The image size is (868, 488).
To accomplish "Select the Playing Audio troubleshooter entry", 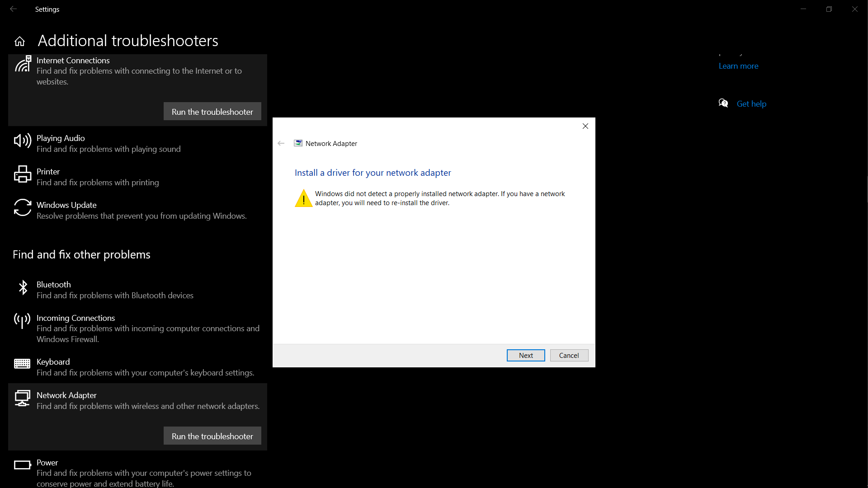I will point(137,143).
